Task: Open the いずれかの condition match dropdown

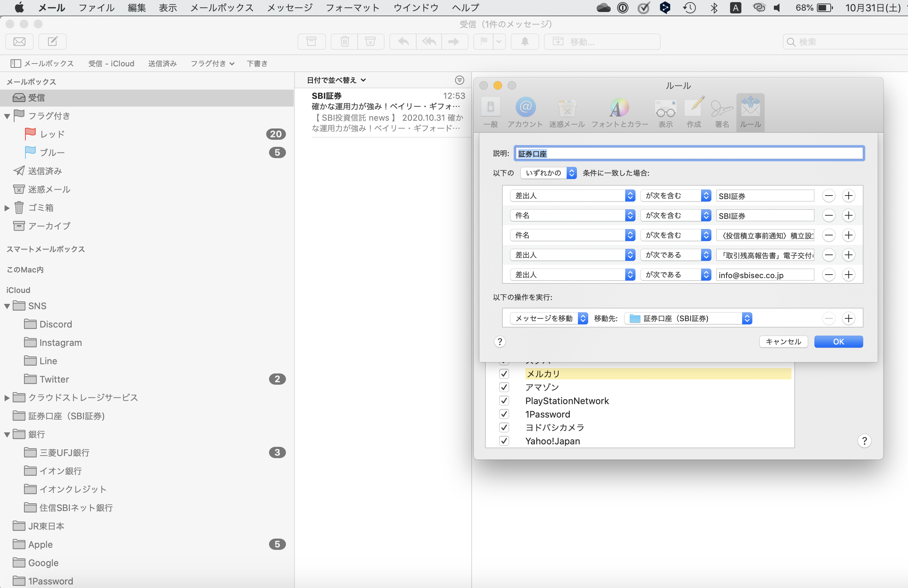Action: 548,173
